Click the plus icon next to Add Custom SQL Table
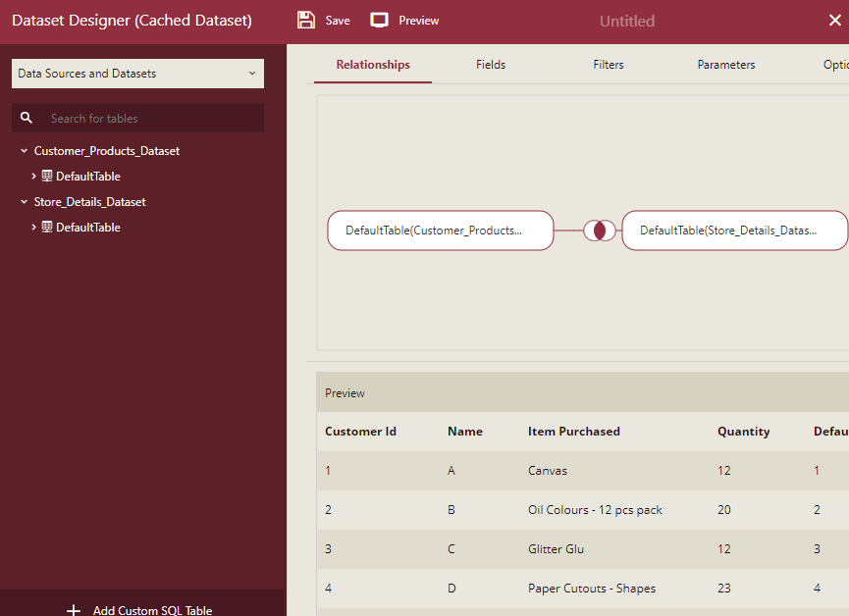 point(74,609)
